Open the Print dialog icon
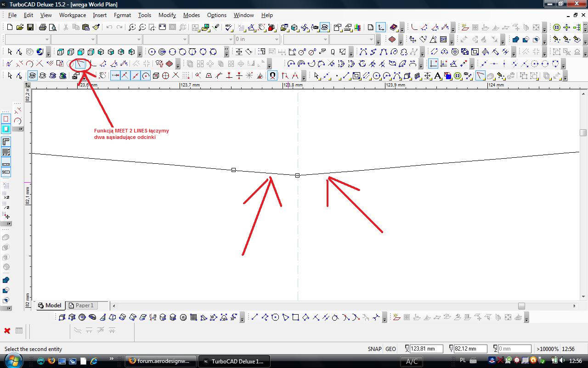 pos(43,28)
